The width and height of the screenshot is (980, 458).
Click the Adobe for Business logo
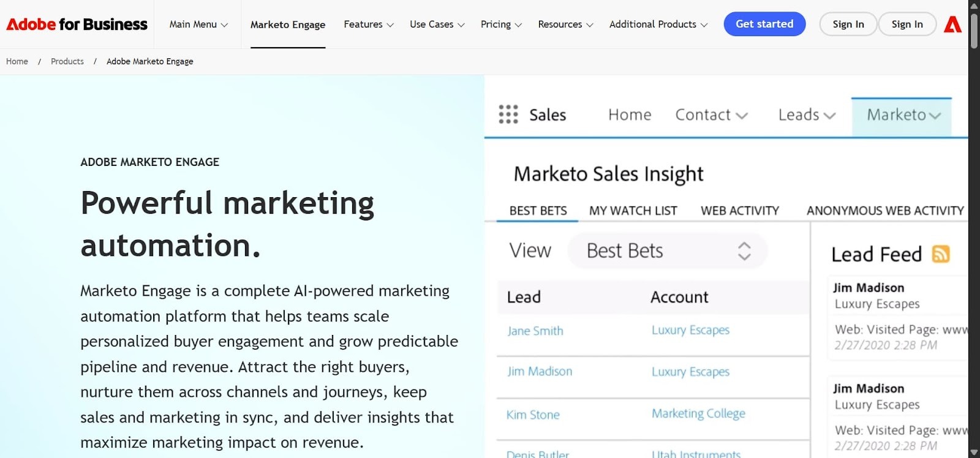[x=76, y=24]
